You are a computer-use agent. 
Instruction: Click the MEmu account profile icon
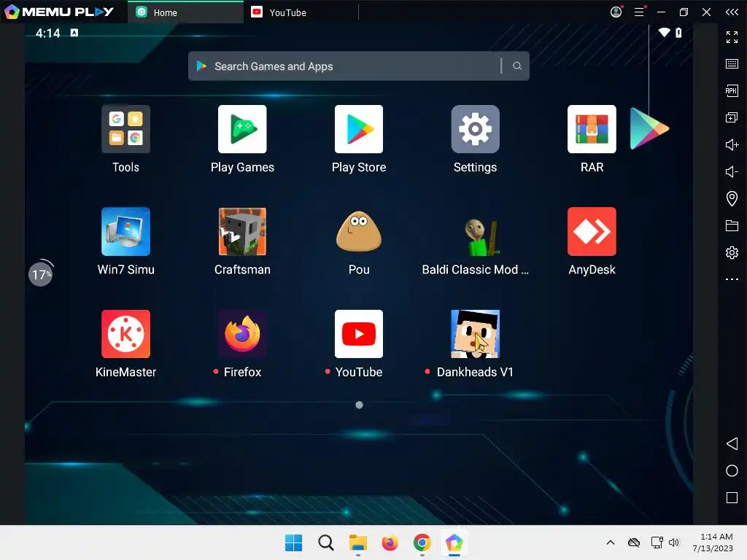pos(616,12)
